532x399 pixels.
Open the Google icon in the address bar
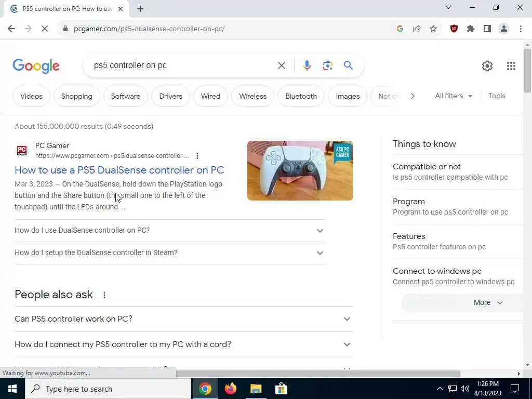[x=400, y=29]
